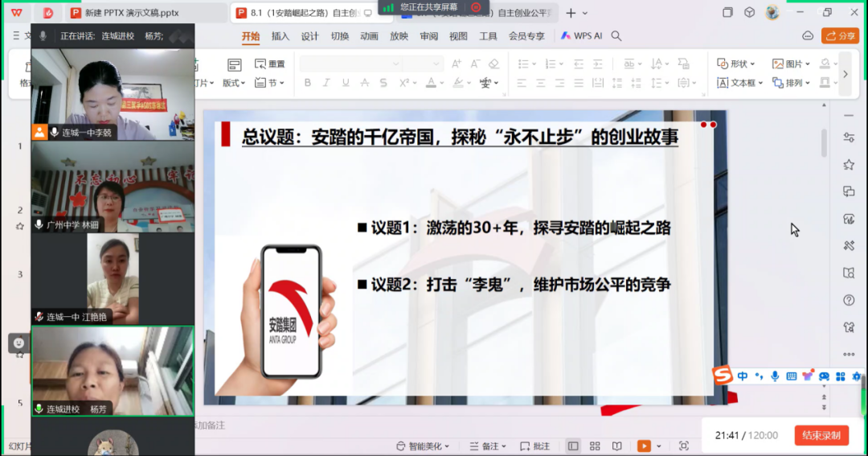868x456 pixels.
Task: Click the clear formatting eraser icon
Action: click(x=493, y=64)
